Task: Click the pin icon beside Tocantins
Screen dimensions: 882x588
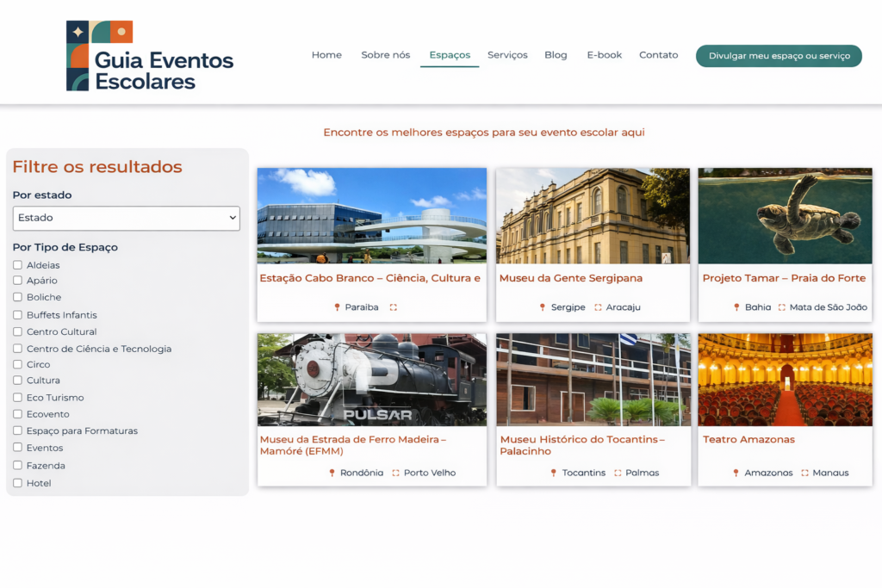Action: [554, 473]
